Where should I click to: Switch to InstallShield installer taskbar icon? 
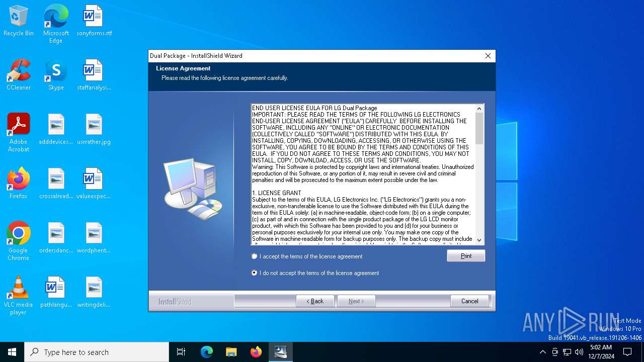pyautogui.click(x=281, y=352)
